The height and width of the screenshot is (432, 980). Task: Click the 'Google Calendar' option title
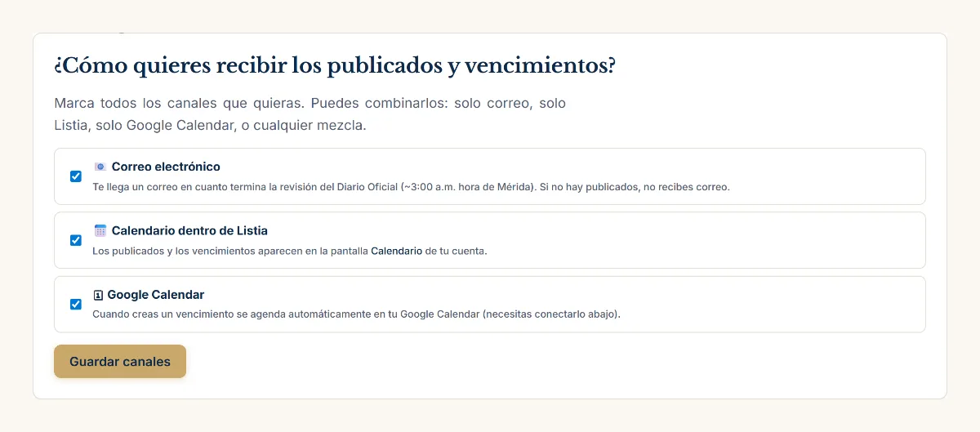click(x=156, y=295)
